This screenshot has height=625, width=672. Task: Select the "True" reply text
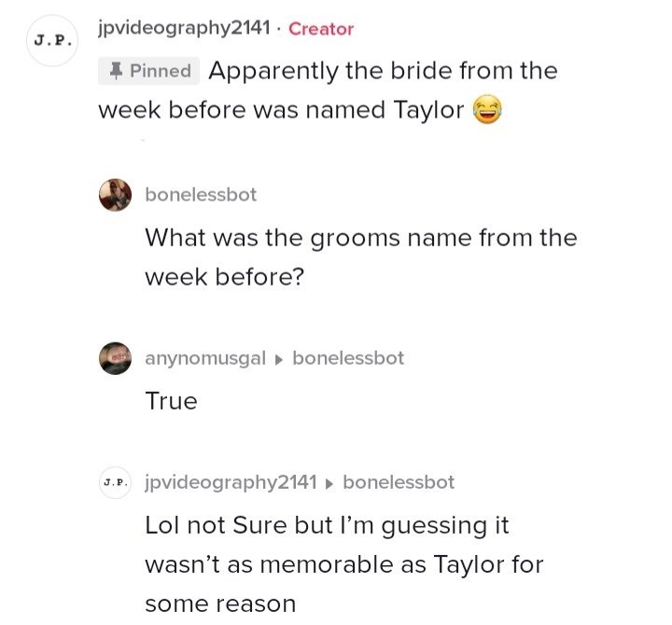coord(171,401)
